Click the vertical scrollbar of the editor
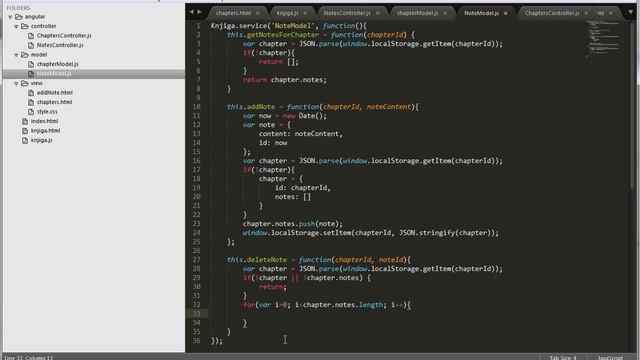 click(x=632, y=106)
